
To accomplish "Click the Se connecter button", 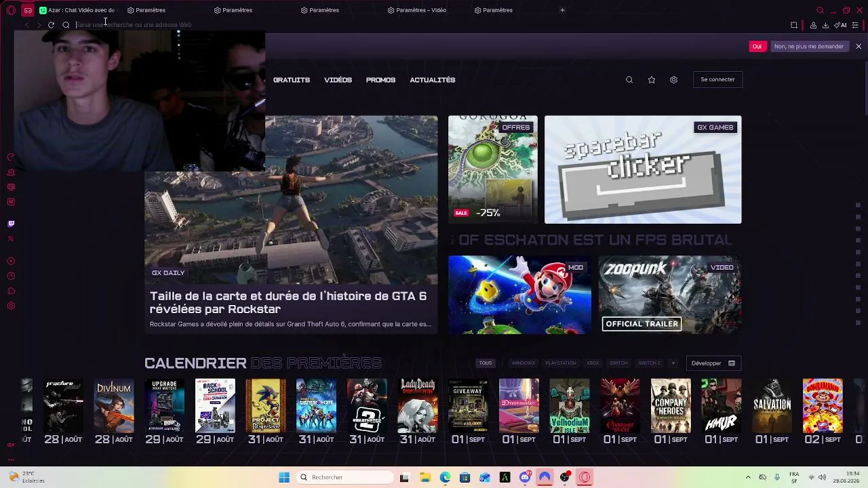I will [x=717, y=80].
